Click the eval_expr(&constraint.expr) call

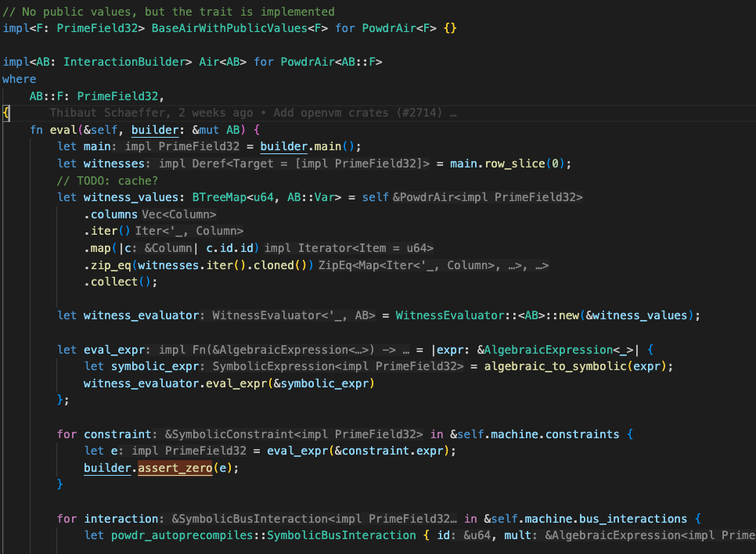click(x=358, y=451)
